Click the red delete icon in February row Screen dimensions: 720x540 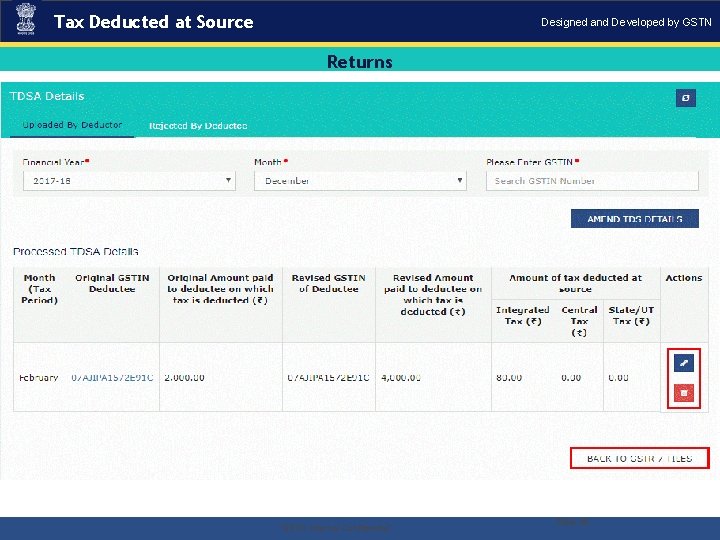684,393
